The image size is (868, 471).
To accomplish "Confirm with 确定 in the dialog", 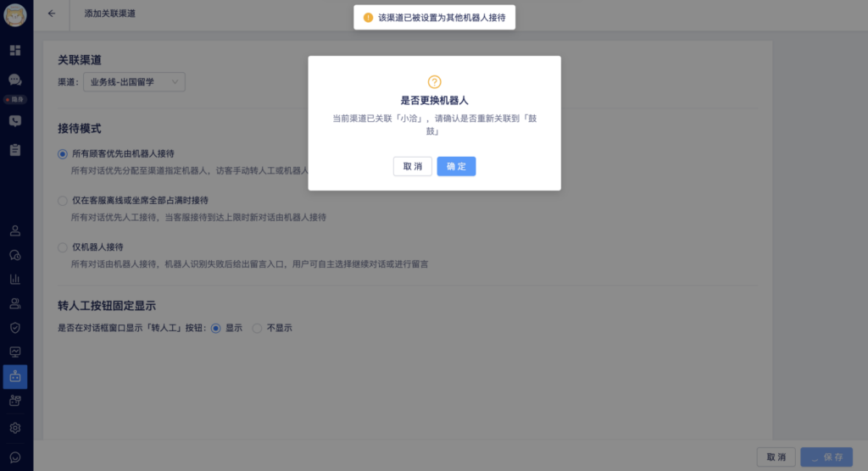I will coord(456,166).
